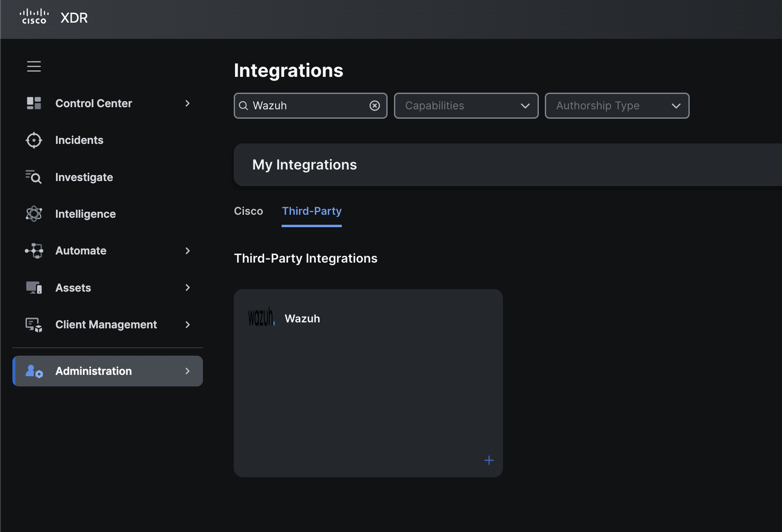The width and height of the screenshot is (782, 532).
Task: Click the Control Center dashboard icon
Action: pos(34,103)
